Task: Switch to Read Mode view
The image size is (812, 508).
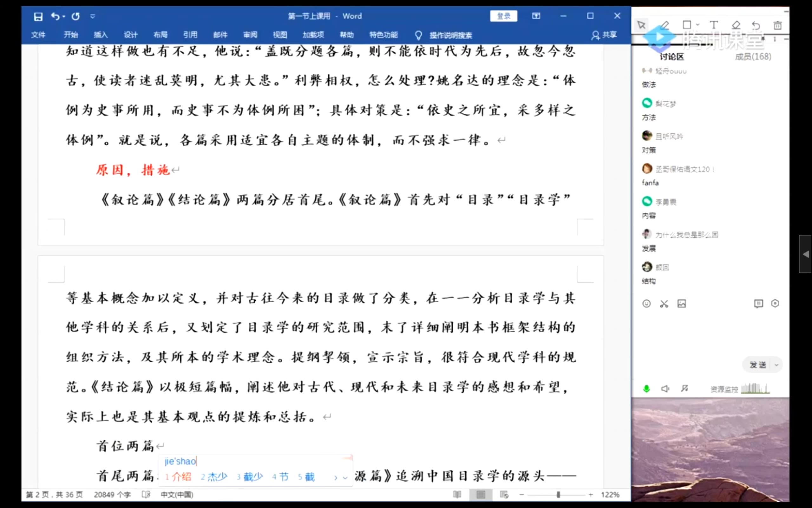Action: (x=457, y=495)
